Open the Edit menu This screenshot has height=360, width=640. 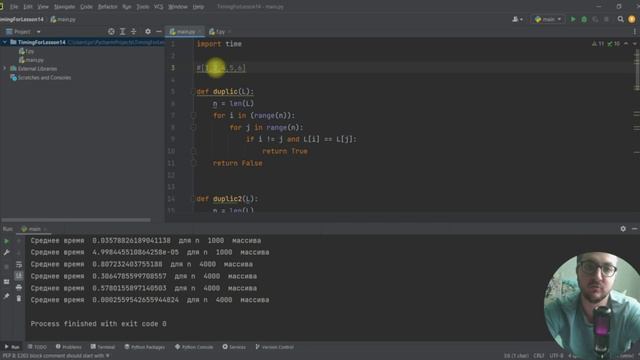tap(28, 7)
